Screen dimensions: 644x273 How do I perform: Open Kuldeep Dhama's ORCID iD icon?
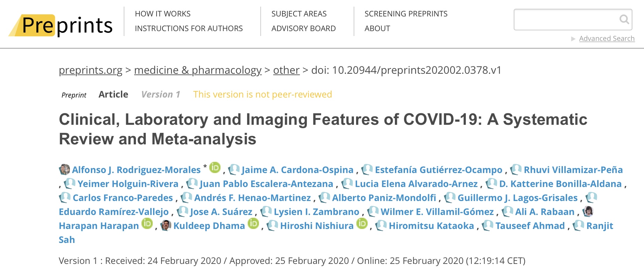pyautogui.click(x=253, y=223)
